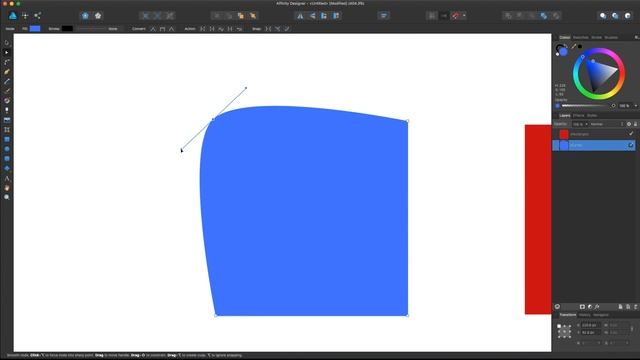This screenshot has height=360, width=640.
Task: Click the Add boolean operation icon
Action: [508, 16]
